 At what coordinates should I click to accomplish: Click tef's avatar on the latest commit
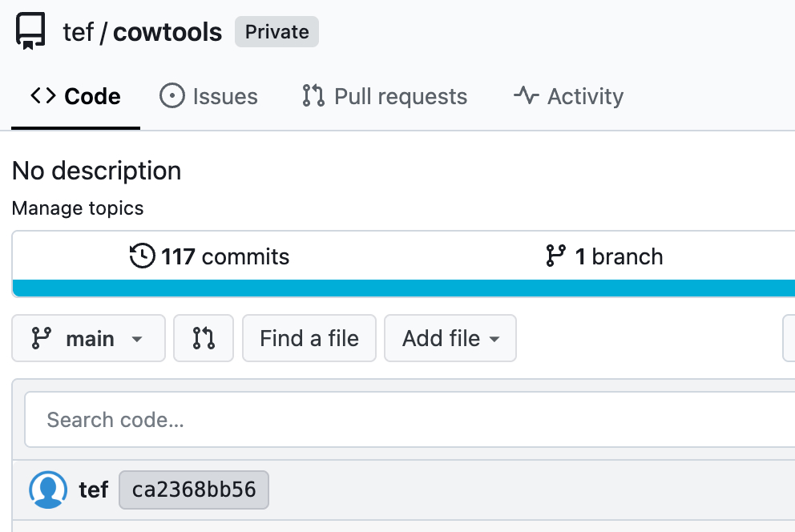tap(48, 490)
